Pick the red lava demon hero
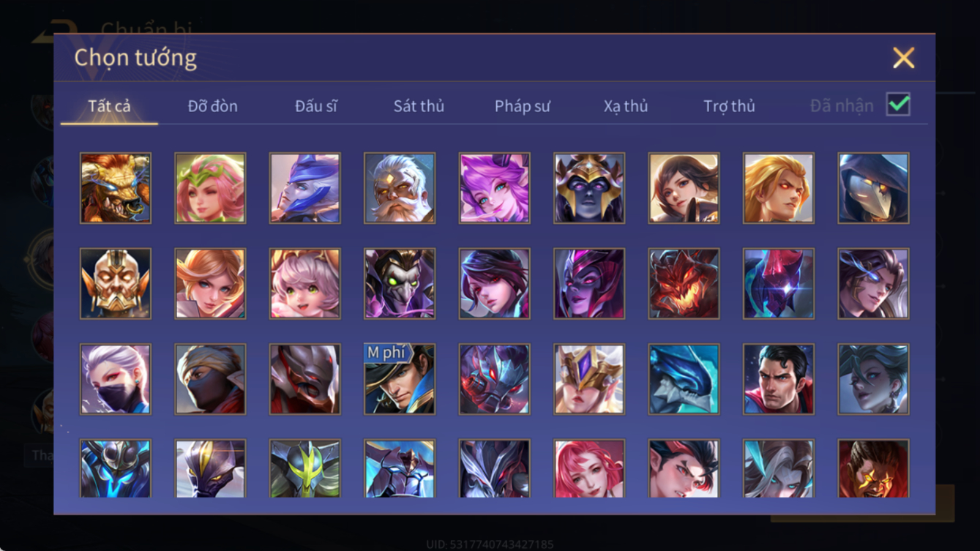 coord(684,284)
